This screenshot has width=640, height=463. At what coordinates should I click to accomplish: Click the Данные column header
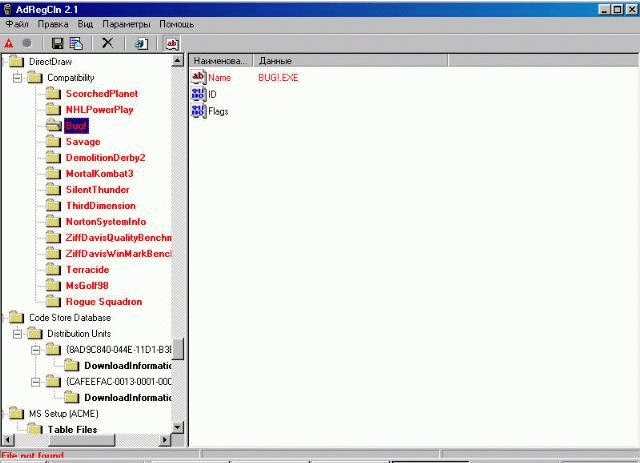(x=351, y=61)
